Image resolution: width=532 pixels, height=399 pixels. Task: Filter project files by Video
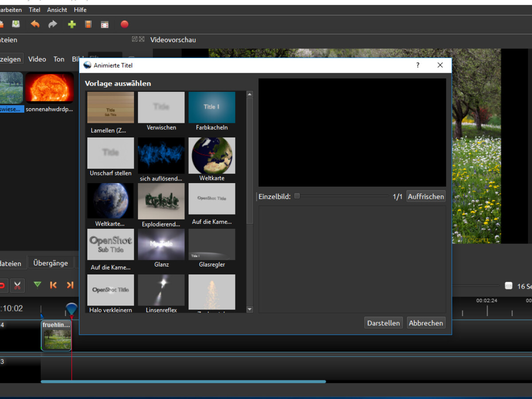point(37,59)
